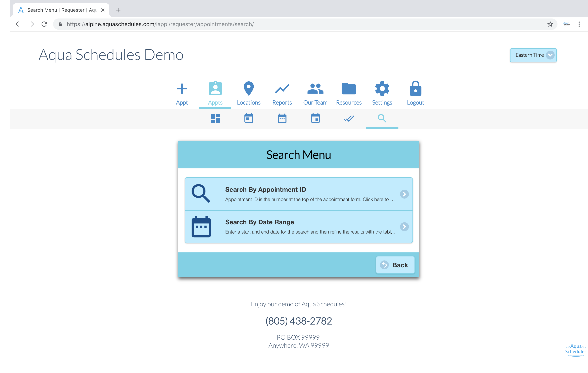The image size is (588, 373).
Task: Reload the page with refresh icon
Action: point(44,24)
